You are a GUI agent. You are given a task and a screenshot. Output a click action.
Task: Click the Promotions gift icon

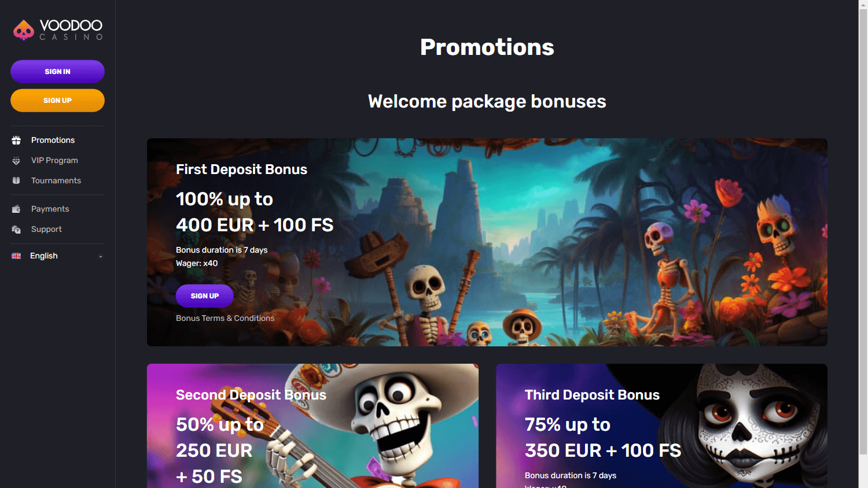coord(16,140)
